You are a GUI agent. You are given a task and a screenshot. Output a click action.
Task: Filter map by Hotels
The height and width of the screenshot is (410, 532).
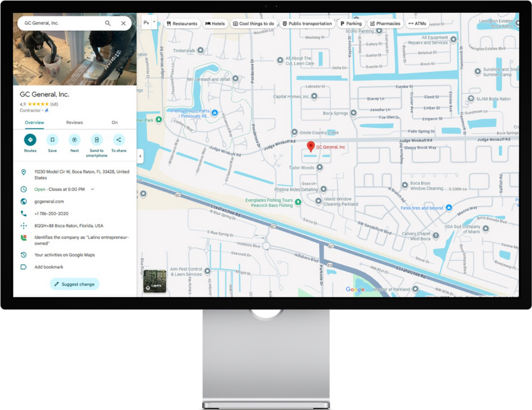(215, 23)
